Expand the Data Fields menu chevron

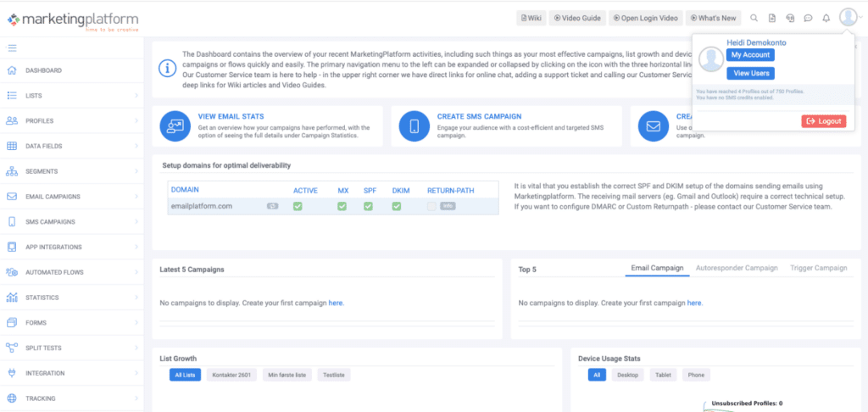pos(136,146)
